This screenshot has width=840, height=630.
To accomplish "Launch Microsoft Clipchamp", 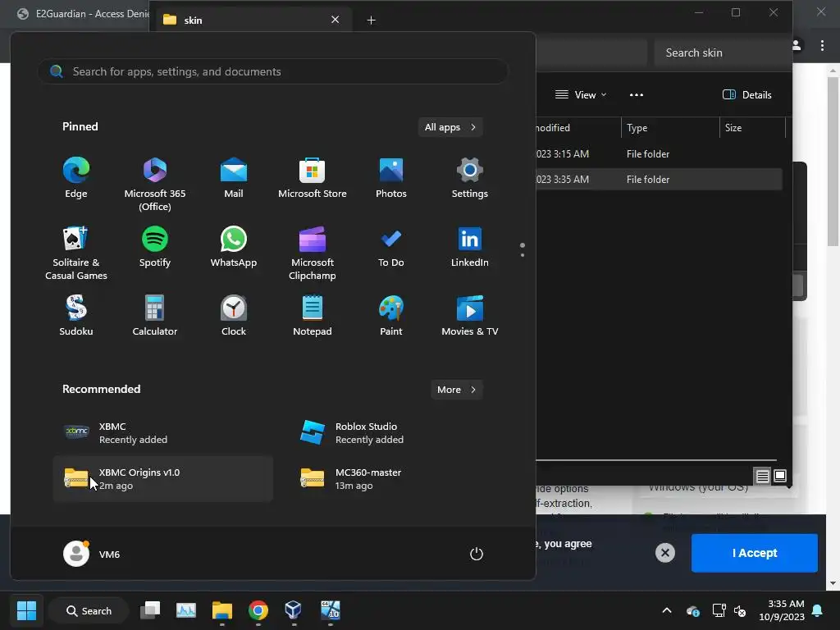I will (x=313, y=253).
